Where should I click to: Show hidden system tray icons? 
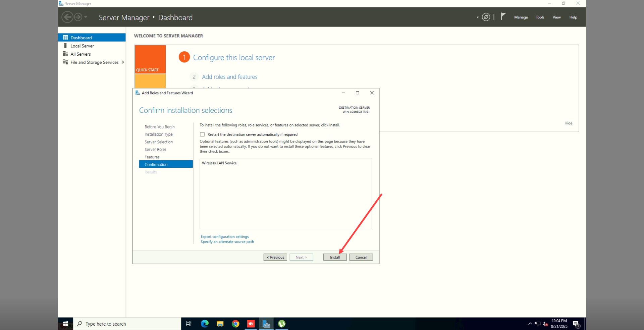530,324
